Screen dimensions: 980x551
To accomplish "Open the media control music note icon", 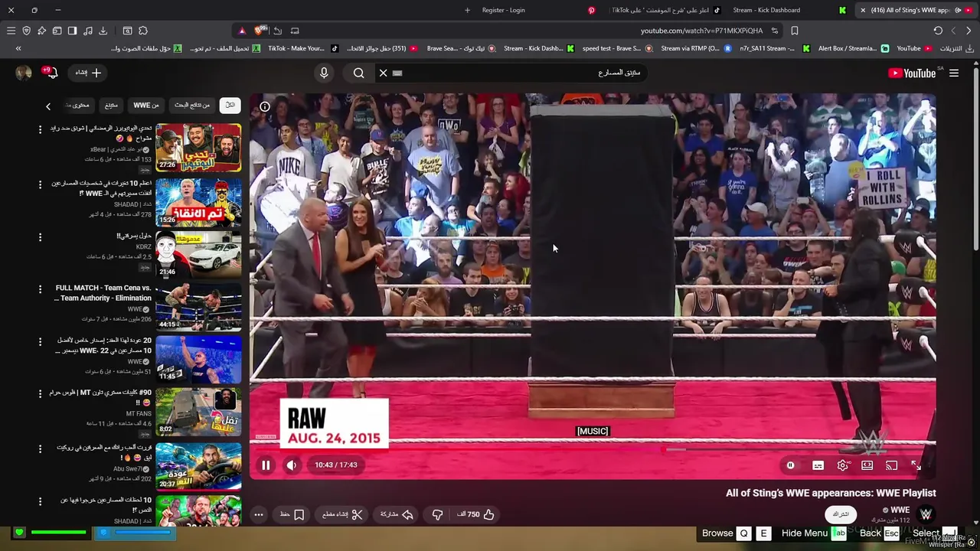I will 87,31.
